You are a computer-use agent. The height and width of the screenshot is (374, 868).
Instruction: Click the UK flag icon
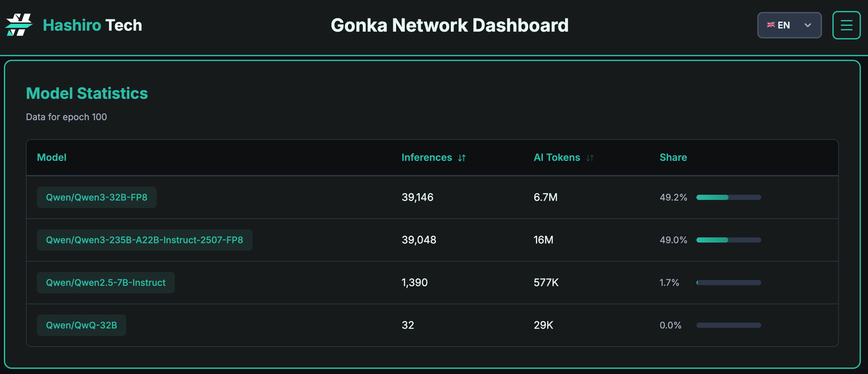click(x=771, y=25)
